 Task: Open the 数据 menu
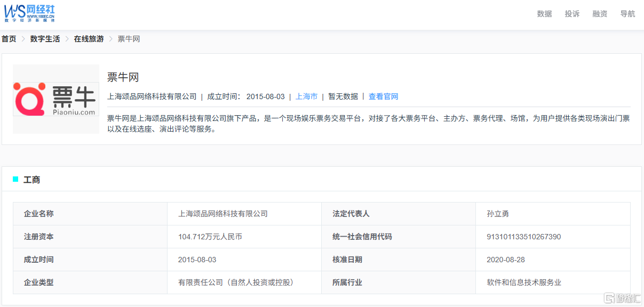click(544, 14)
